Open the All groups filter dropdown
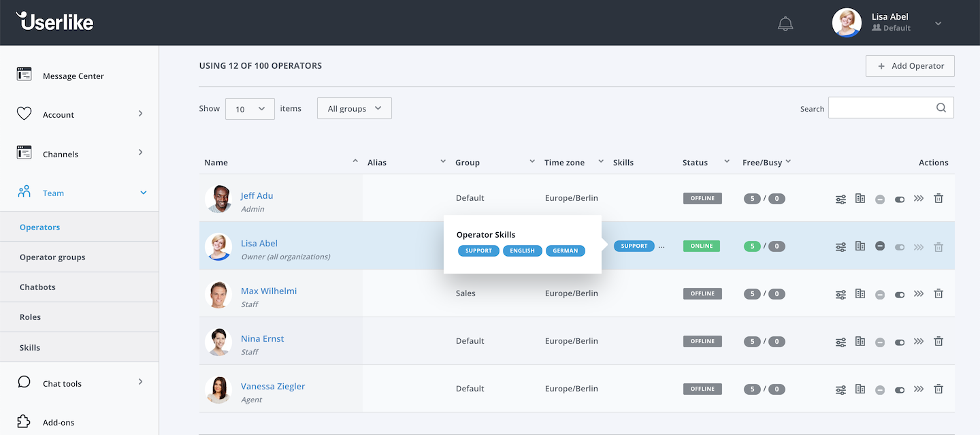The image size is (980, 435). click(x=355, y=108)
